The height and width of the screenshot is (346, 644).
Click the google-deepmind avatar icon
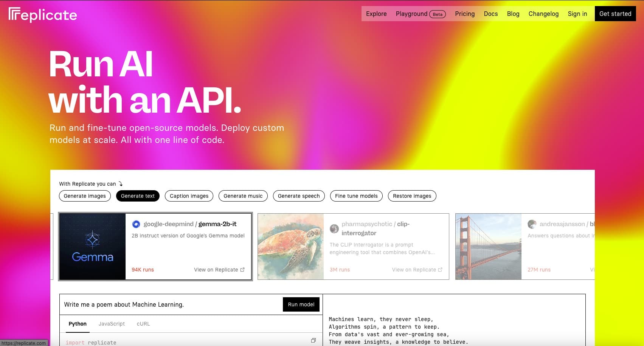pyautogui.click(x=136, y=224)
